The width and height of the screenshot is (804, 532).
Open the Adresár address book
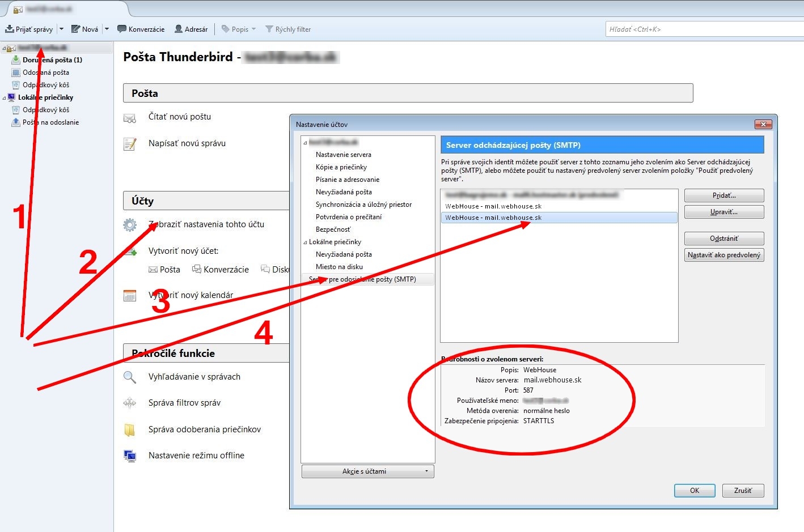[x=191, y=29]
